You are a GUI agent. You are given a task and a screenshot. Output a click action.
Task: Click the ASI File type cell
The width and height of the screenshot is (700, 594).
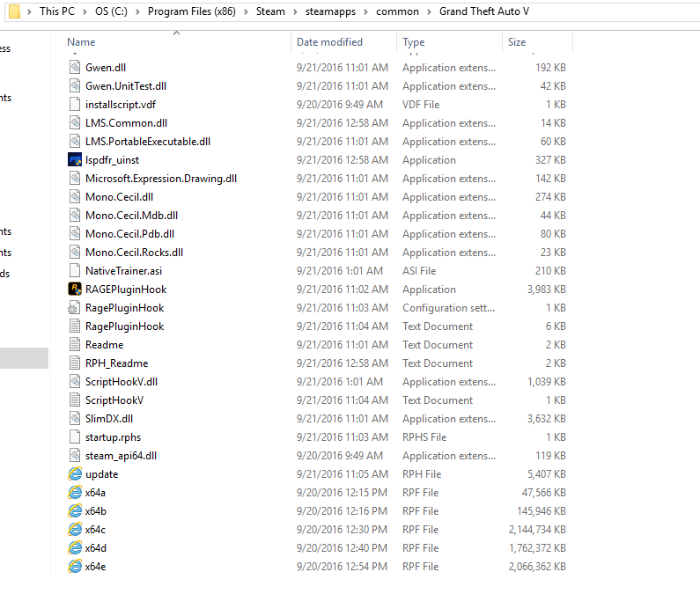pos(419,271)
